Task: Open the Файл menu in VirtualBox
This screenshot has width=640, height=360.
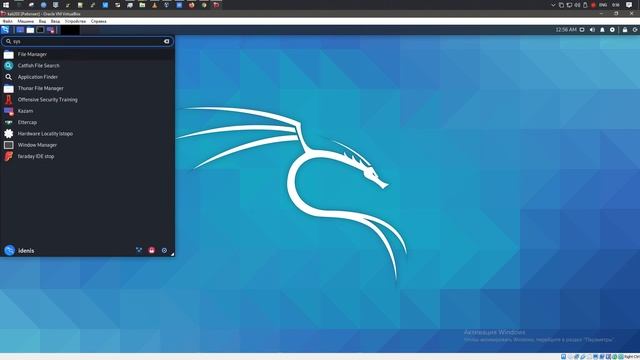Action: (x=7, y=21)
